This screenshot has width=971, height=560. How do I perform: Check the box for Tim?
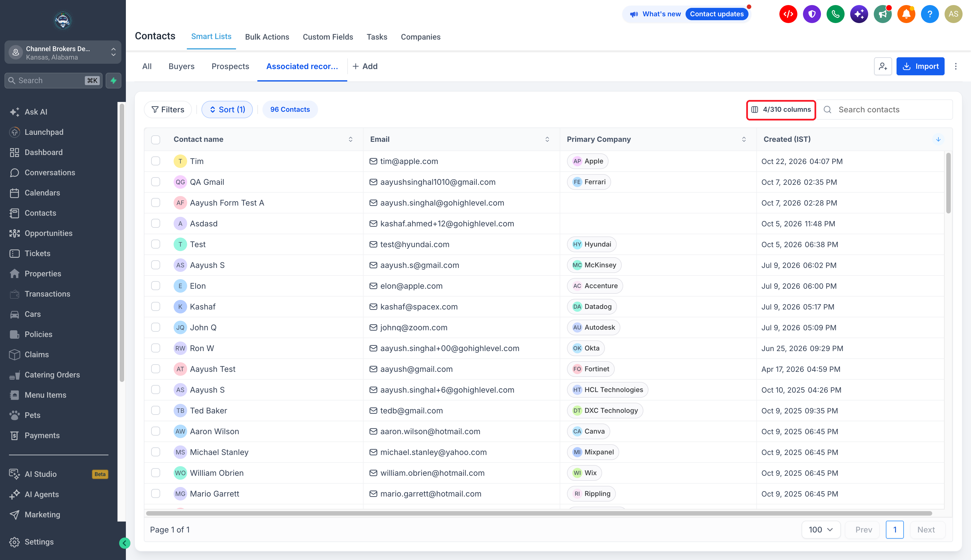pyautogui.click(x=155, y=161)
